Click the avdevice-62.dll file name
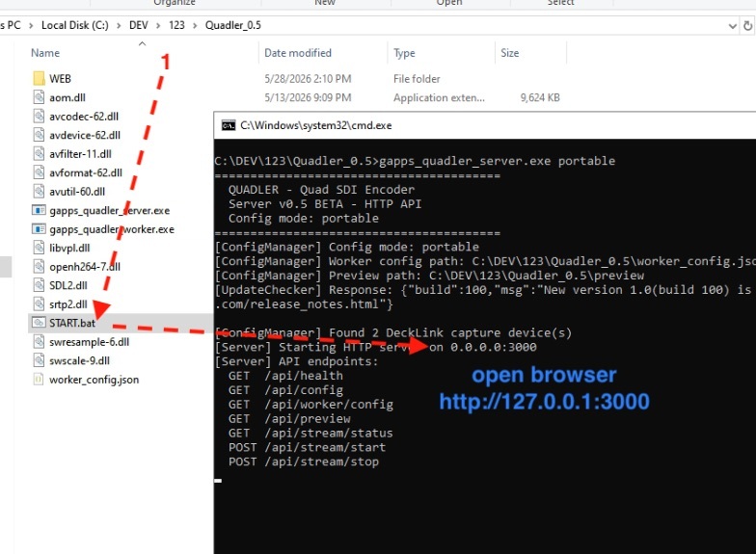Viewport: 756px width, 554px height. [x=85, y=135]
